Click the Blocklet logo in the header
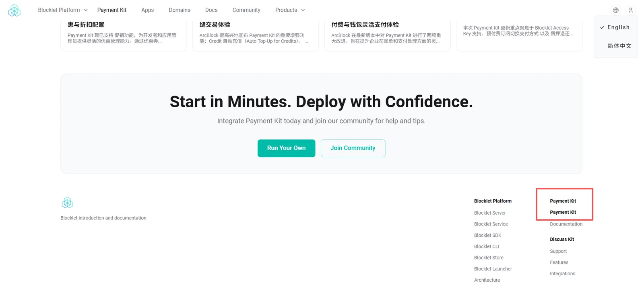 14,10
